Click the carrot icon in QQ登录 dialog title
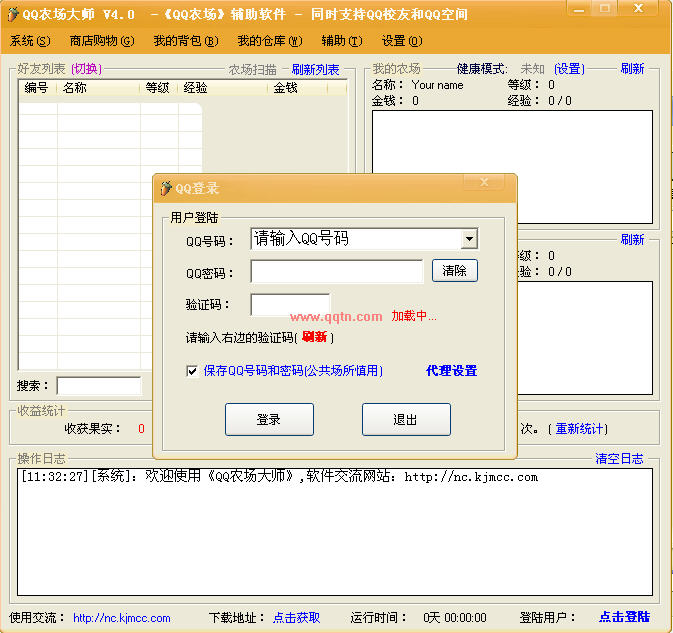 166,188
